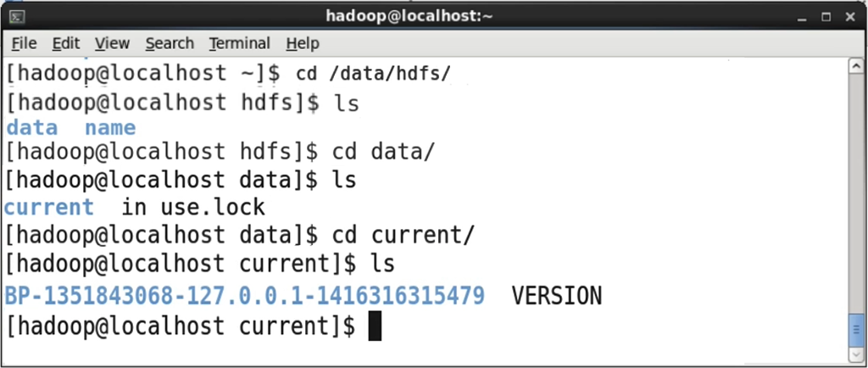
Task: Click the terminal icon in the title bar
Action: [x=17, y=16]
